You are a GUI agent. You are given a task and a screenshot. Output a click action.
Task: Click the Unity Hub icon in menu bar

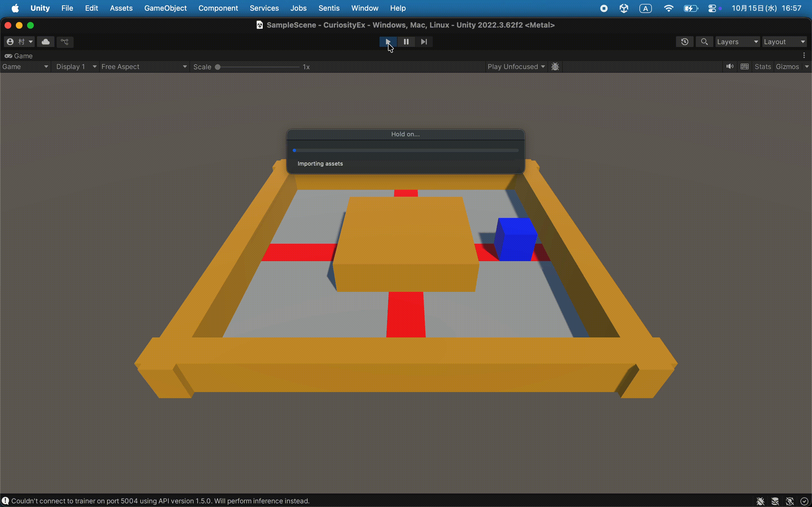[623, 8]
